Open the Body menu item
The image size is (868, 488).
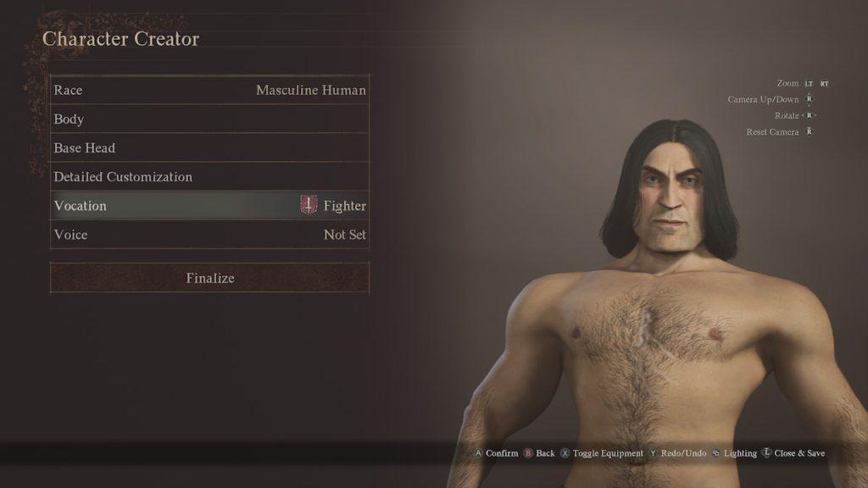click(210, 119)
